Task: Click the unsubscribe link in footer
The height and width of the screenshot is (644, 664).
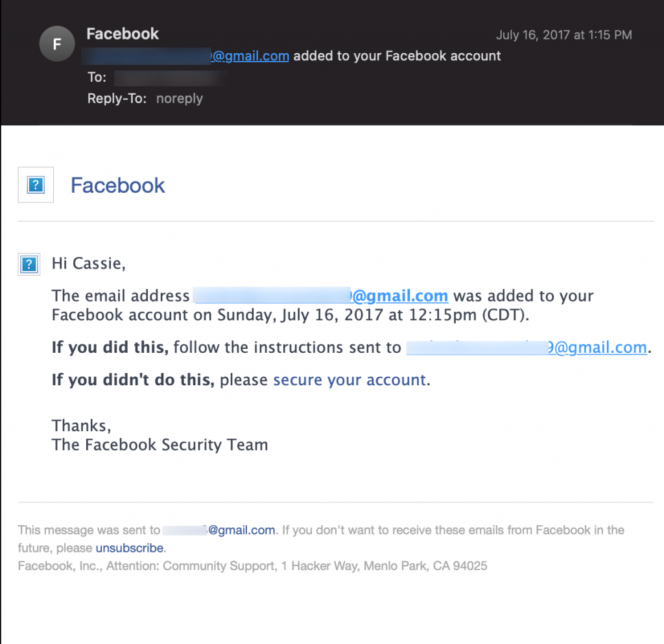Action: click(x=130, y=548)
